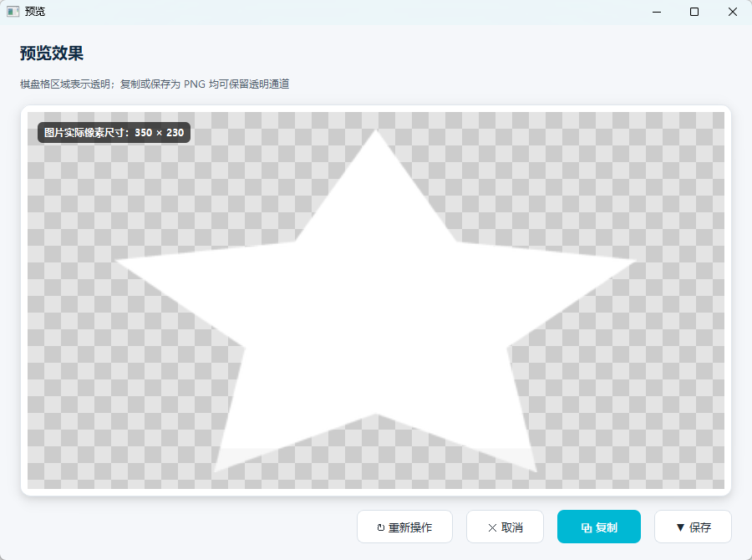Select the 重新操作 button label

pyautogui.click(x=410, y=527)
